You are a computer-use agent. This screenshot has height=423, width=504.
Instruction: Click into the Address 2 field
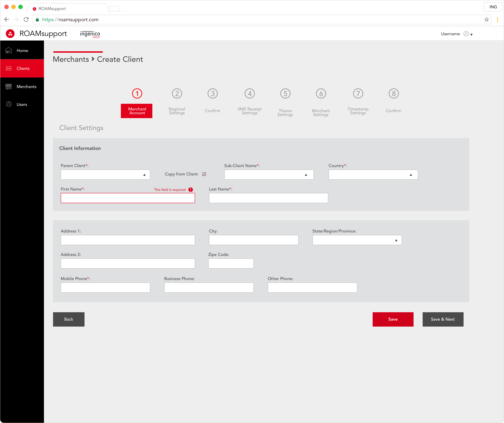click(128, 263)
